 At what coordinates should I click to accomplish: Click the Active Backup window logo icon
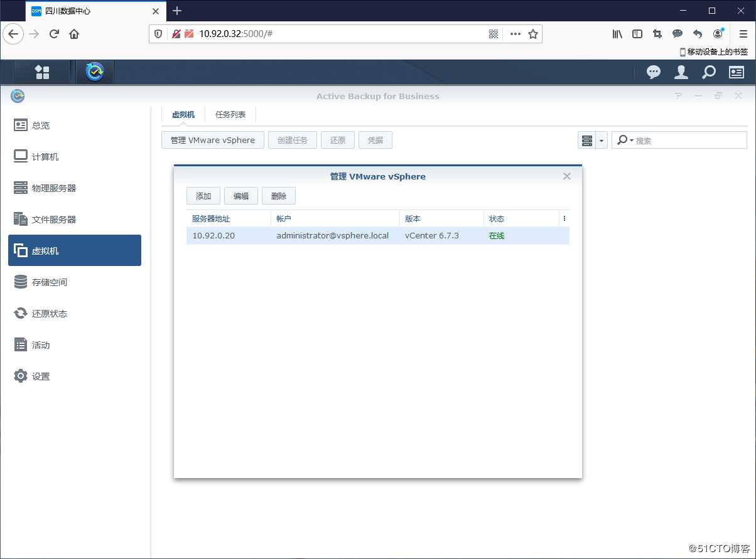coord(18,96)
